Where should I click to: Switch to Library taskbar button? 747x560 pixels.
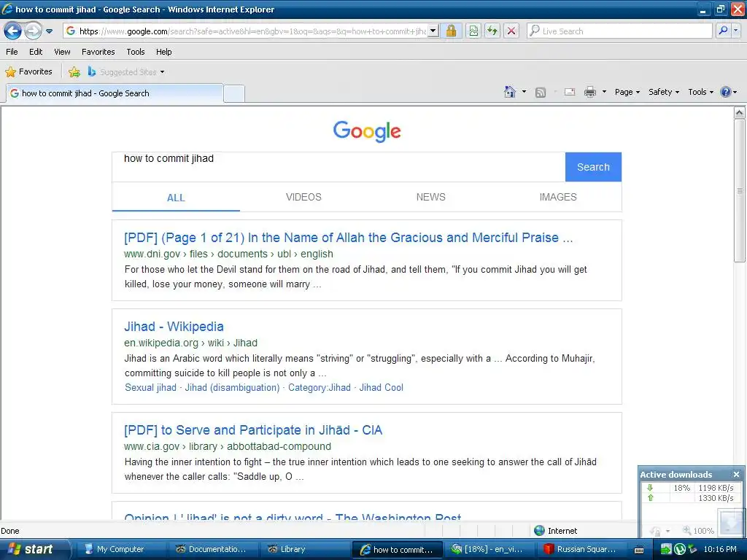tap(303, 549)
